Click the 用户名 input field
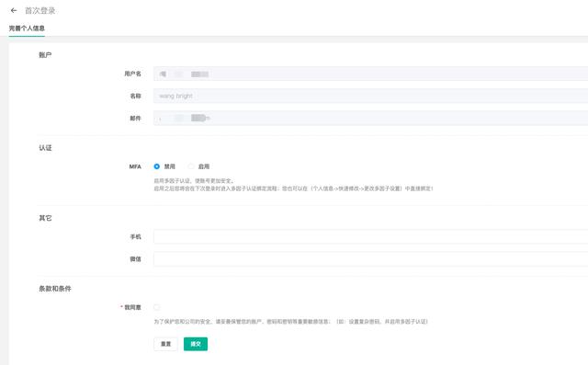588x365 pixels. [370, 74]
